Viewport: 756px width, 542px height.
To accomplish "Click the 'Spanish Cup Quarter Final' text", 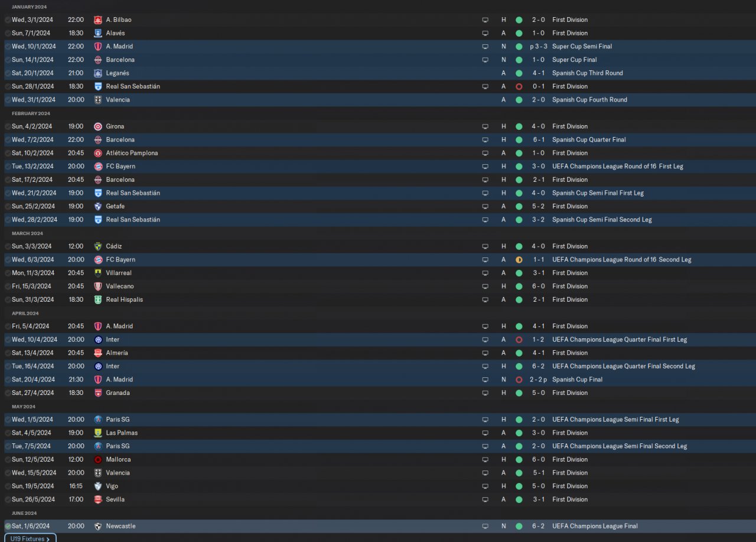I will pyautogui.click(x=589, y=140).
